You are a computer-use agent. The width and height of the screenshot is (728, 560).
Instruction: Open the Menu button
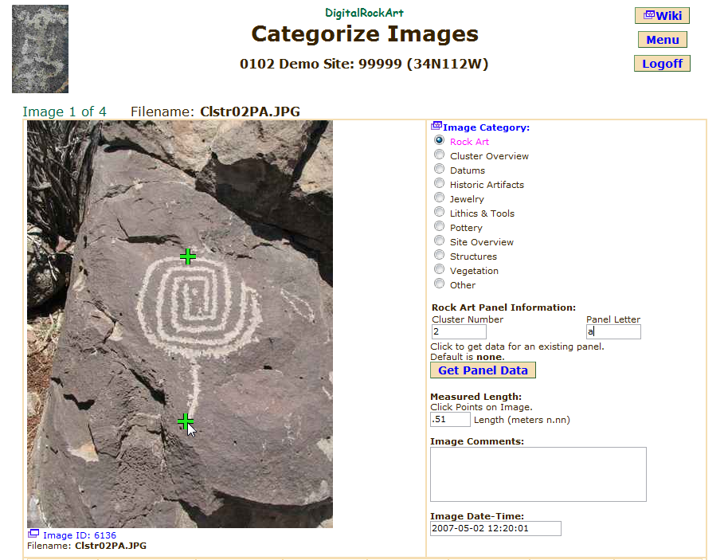662,40
